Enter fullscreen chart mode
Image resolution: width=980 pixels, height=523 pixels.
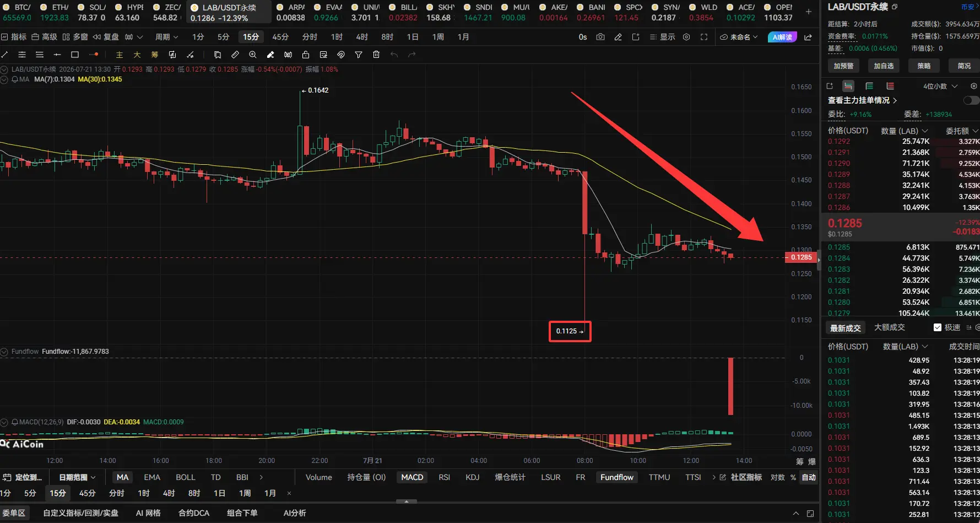click(704, 37)
